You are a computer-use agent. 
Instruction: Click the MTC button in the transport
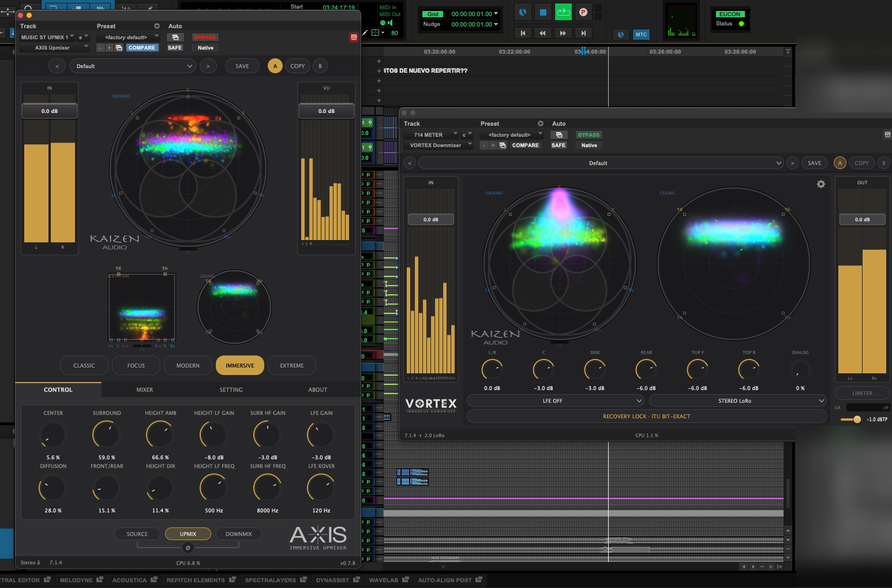pyautogui.click(x=641, y=35)
